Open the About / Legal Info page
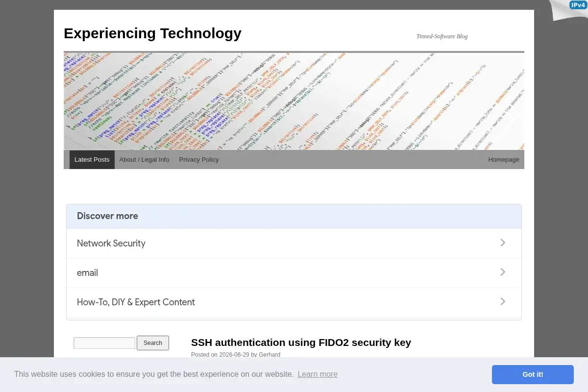The image size is (588, 392). point(144,160)
